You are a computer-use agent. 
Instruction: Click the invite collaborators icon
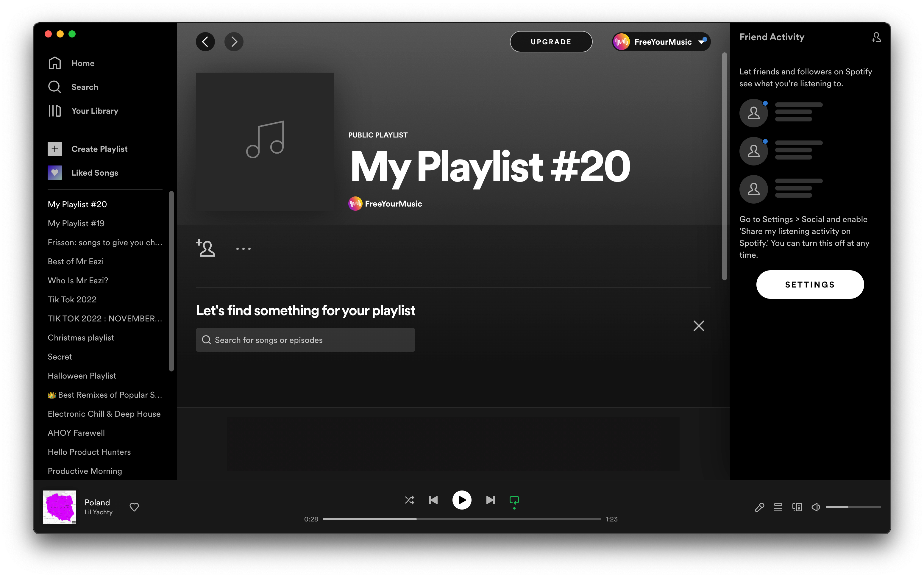[x=206, y=248]
